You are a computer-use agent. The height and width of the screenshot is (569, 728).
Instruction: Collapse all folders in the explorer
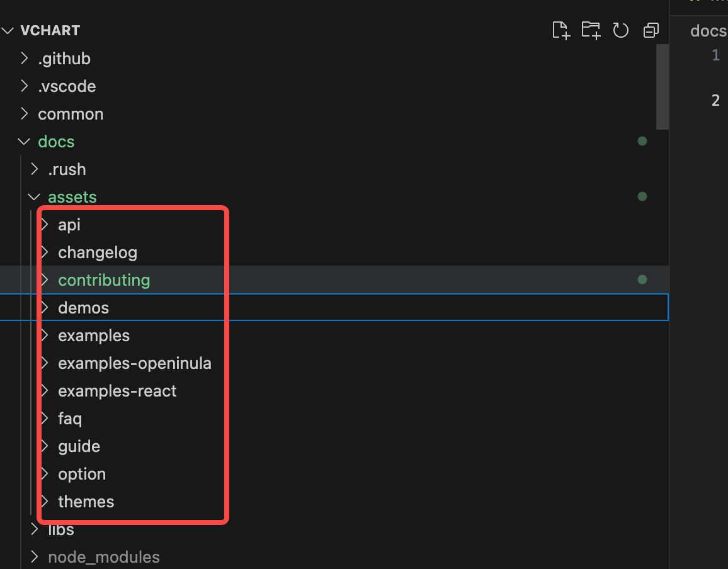coord(651,31)
